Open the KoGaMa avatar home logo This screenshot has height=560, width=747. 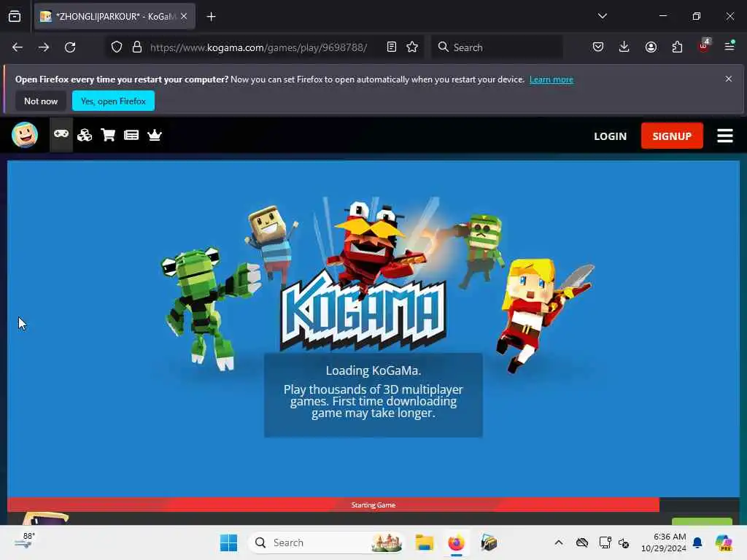[25, 135]
